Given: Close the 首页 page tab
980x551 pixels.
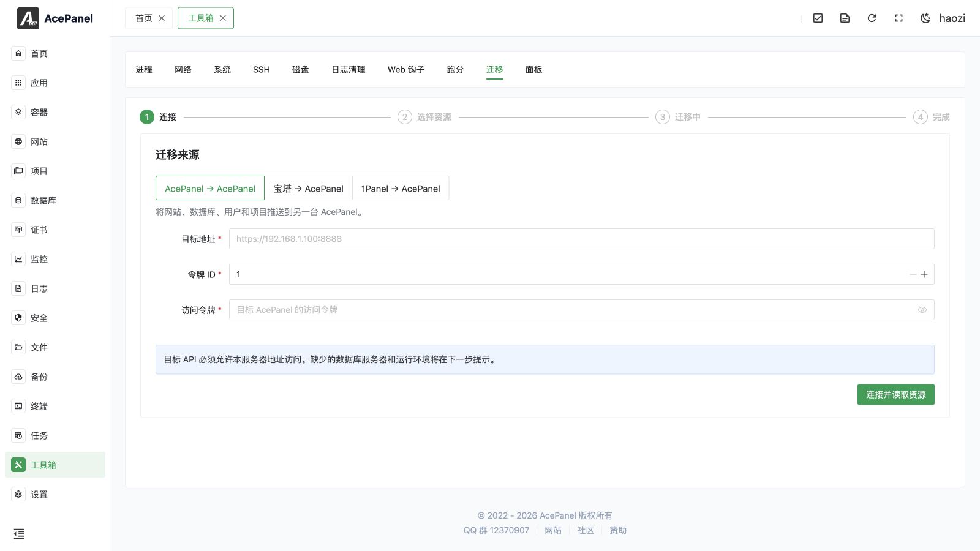Looking at the screenshot, I should coord(162,18).
